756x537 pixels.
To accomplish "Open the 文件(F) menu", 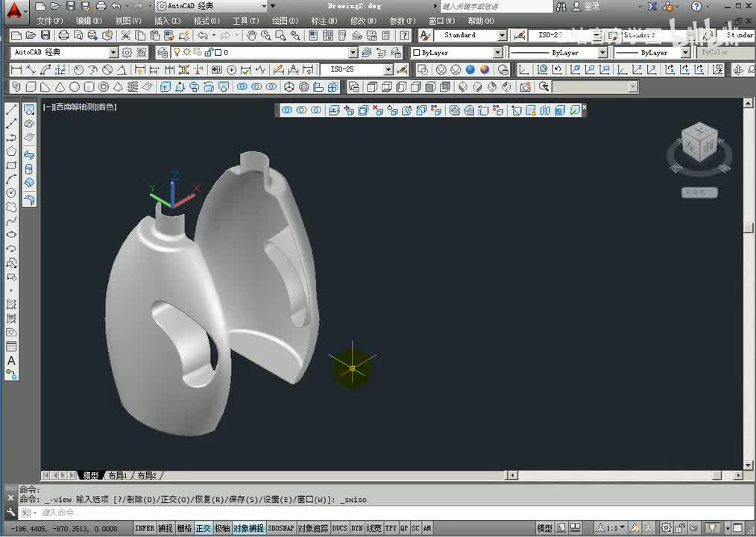I will 50,21.
